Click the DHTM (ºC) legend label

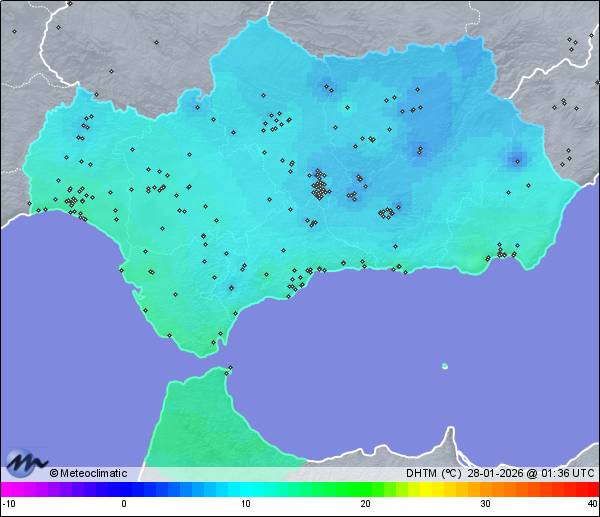(433, 474)
